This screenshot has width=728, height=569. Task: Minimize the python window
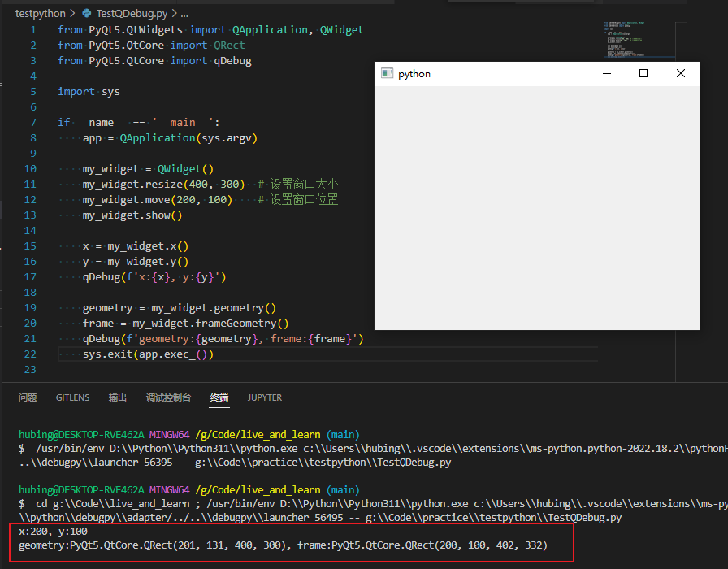607,73
